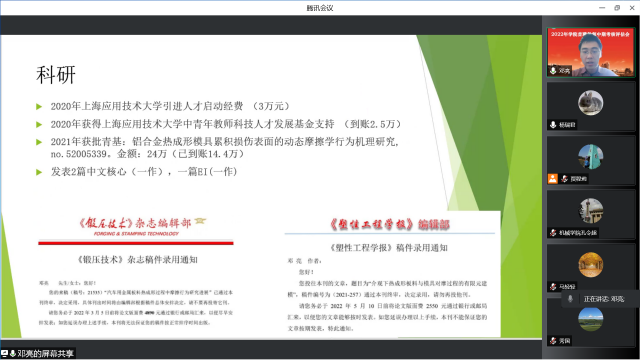Select 邓亮's live video thumbnail
The height and width of the screenshot is (360, 640).
pos(591,52)
